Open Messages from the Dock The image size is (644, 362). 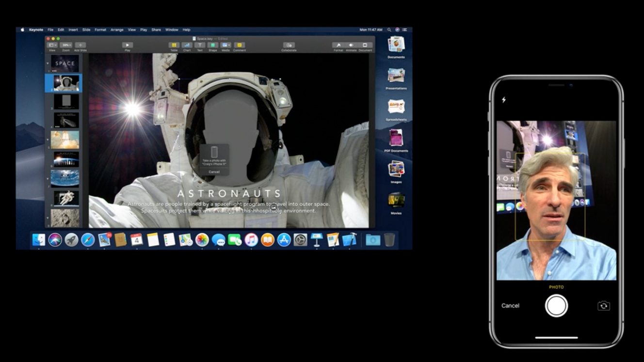[x=219, y=239]
